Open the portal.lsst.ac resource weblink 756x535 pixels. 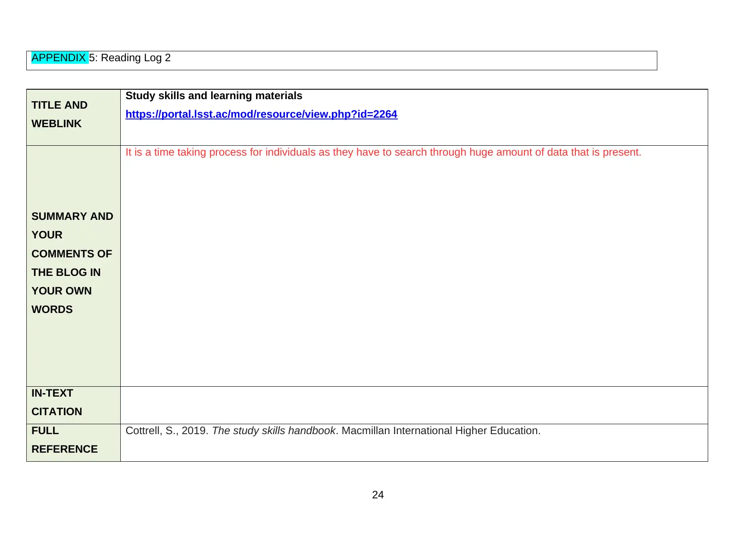click(261, 114)
